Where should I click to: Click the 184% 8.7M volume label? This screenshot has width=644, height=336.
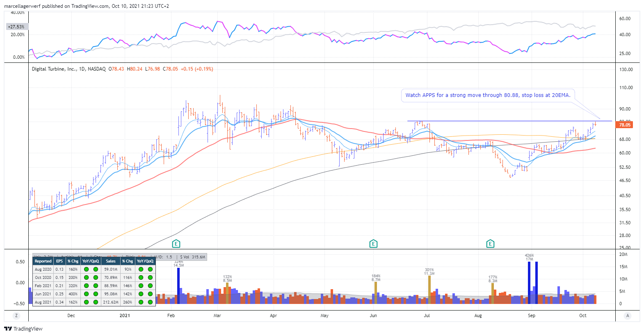pos(376,278)
